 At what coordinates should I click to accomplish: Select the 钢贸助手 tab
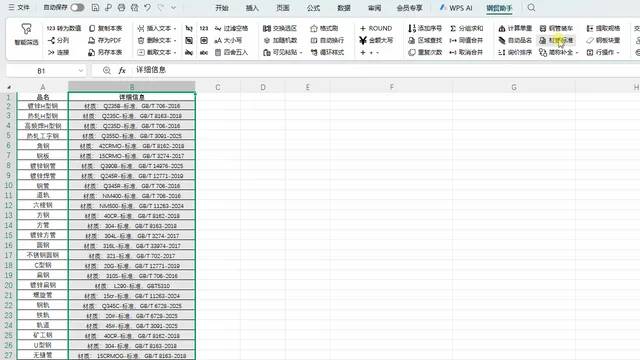[x=499, y=8]
